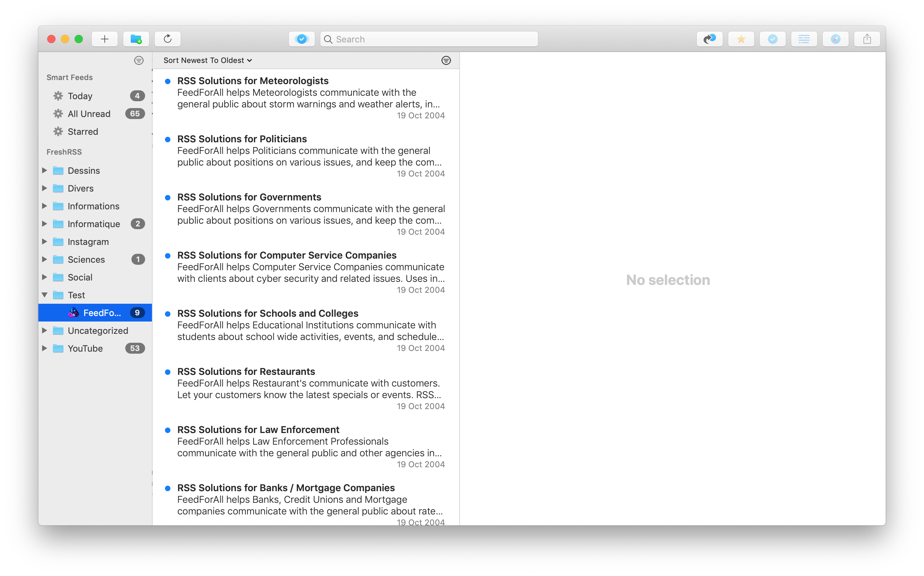This screenshot has height=576, width=924.
Task: Click the refresh feeds icon
Action: pos(168,39)
